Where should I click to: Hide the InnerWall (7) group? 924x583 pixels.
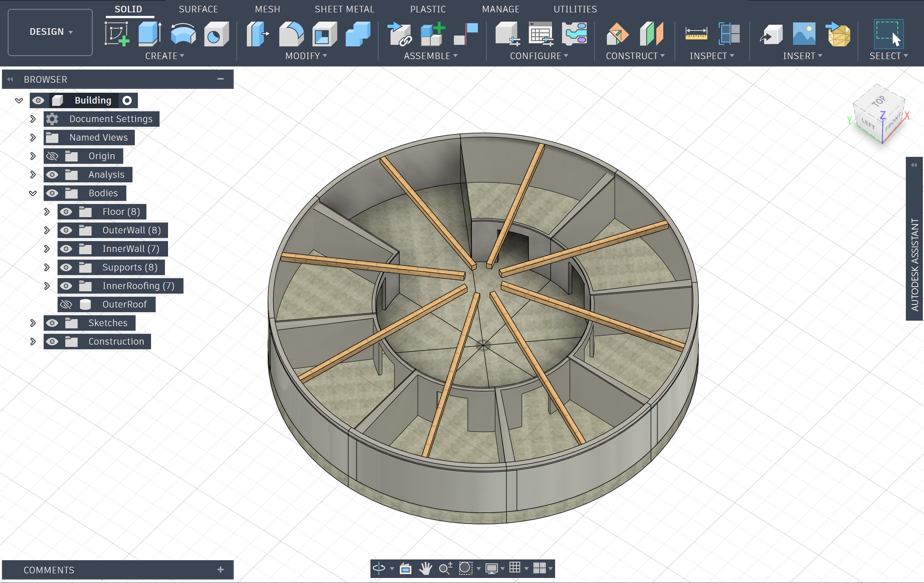click(x=66, y=249)
